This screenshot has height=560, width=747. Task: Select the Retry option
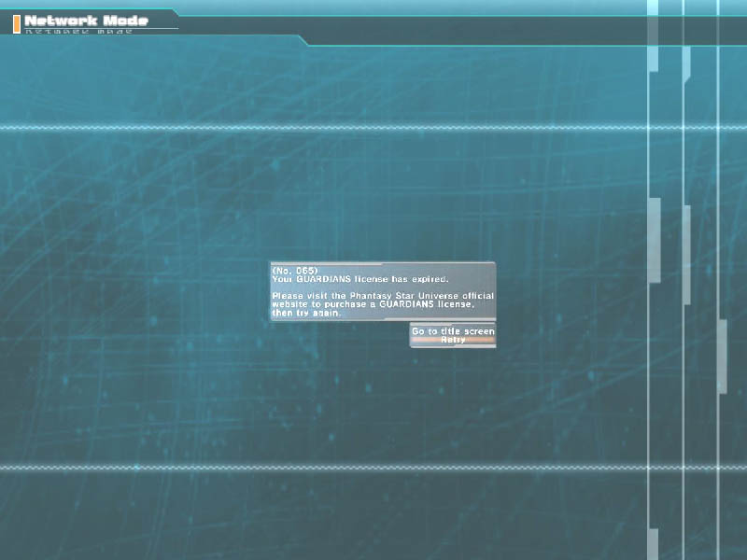(453, 340)
